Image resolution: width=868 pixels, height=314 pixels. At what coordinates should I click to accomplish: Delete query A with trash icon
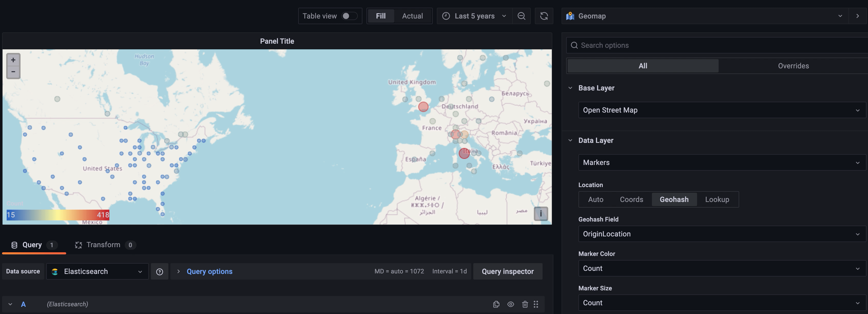click(x=525, y=304)
